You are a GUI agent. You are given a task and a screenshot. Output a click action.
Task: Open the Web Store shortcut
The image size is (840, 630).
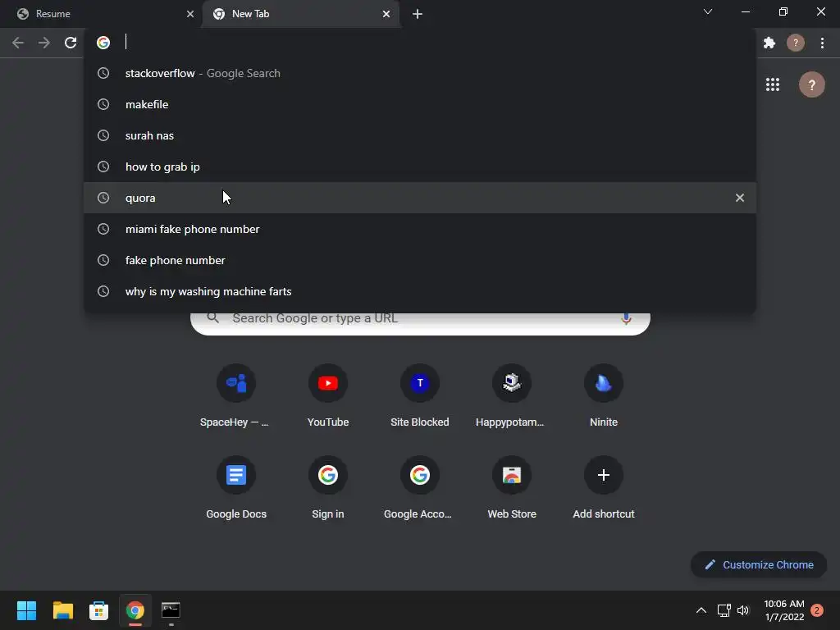(512, 489)
